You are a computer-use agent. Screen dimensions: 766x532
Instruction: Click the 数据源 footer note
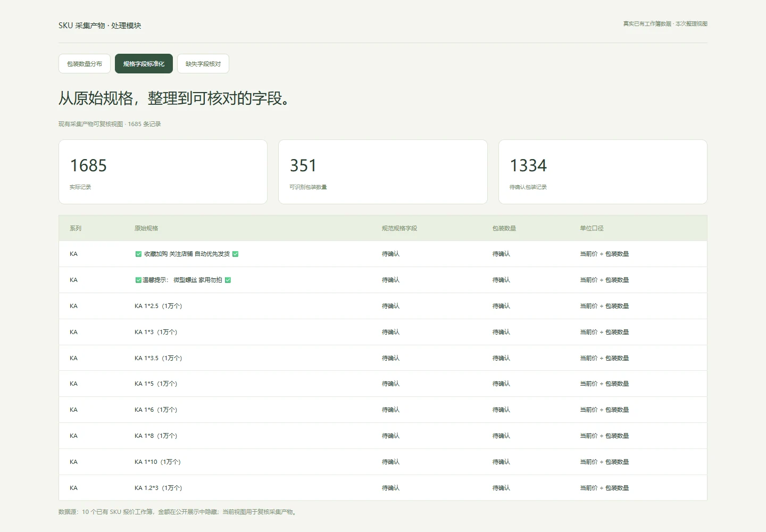tap(178, 512)
